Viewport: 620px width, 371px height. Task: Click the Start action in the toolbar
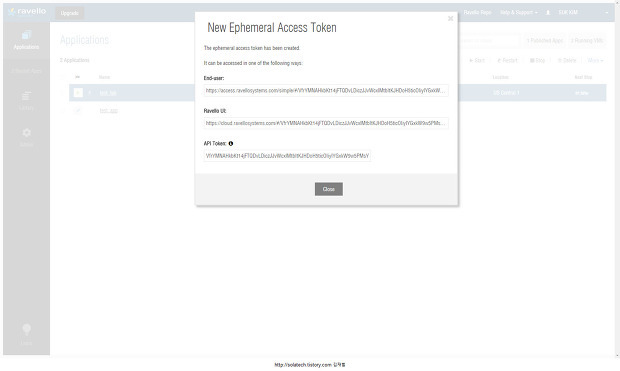click(477, 61)
